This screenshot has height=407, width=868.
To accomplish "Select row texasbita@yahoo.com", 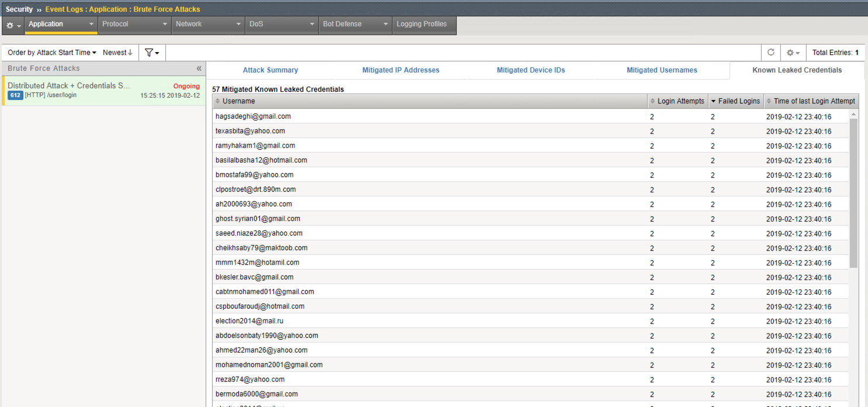I will click(x=530, y=131).
